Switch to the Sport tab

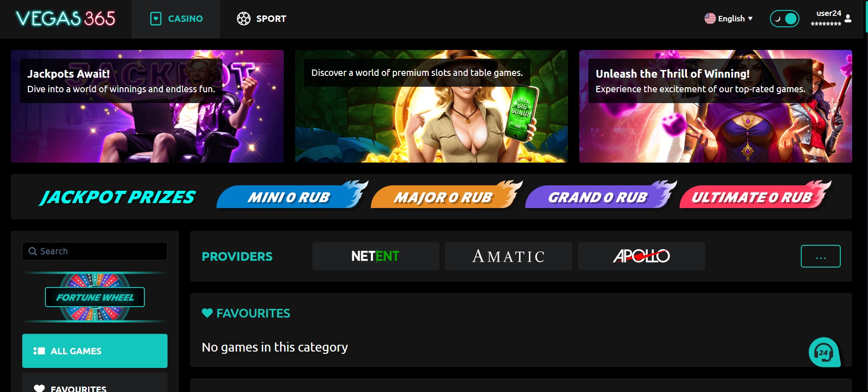(262, 19)
